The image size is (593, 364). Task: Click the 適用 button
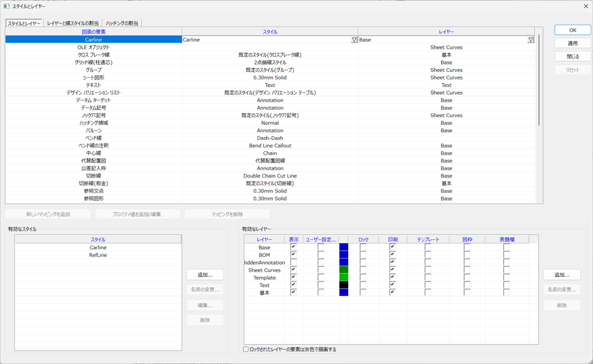(x=572, y=43)
